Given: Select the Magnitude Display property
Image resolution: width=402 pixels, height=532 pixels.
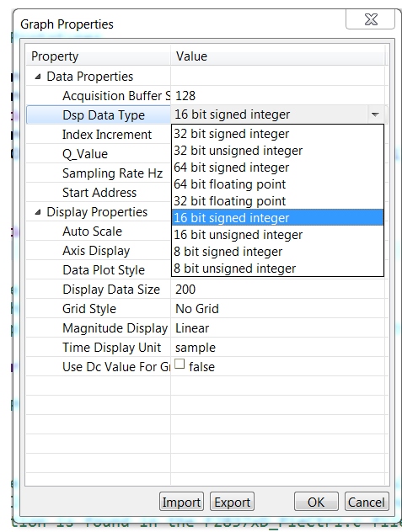Looking at the screenshot, I should pyautogui.click(x=115, y=328).
